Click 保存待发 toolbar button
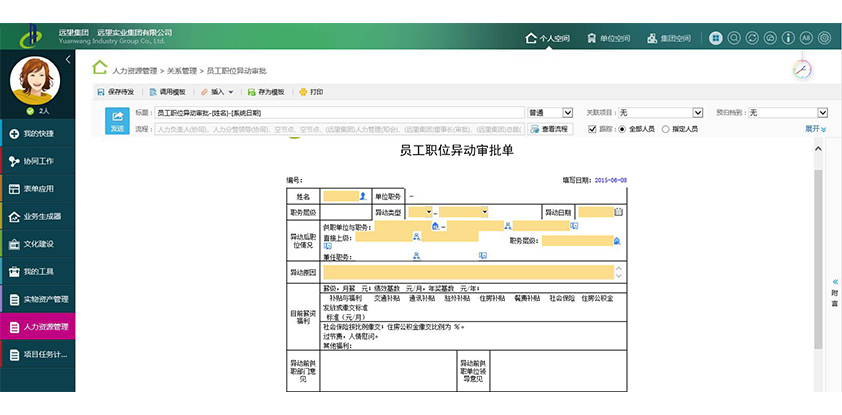Viewport: 842px width, 415px height. click(x=115, y=92)
